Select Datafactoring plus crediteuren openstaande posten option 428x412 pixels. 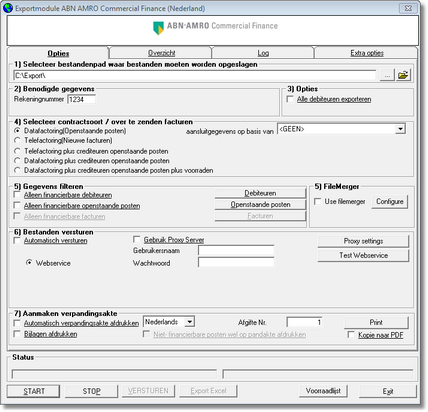17,161
